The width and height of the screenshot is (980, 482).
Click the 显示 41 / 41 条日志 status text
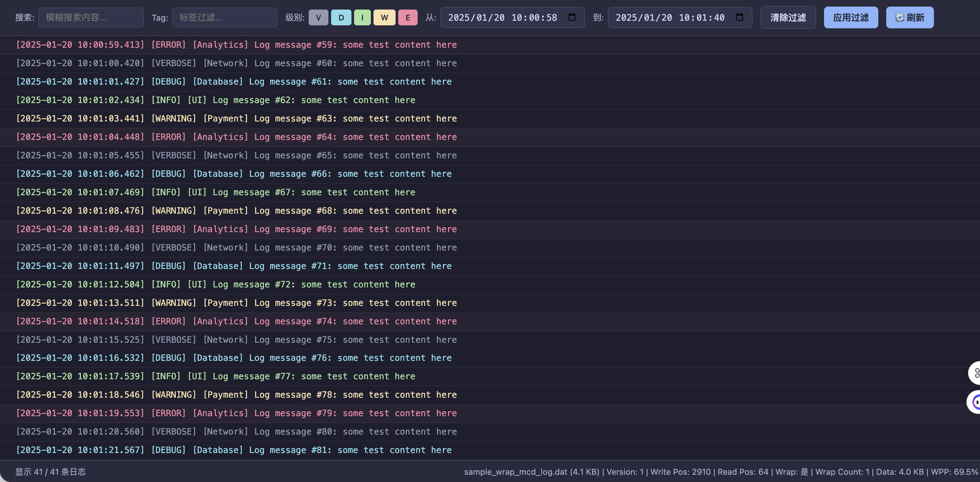[x=50, y=472]
